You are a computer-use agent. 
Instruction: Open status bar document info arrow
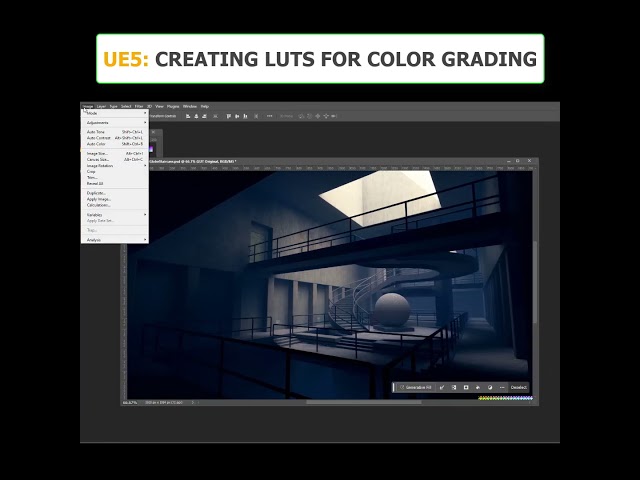click(193, 403)
